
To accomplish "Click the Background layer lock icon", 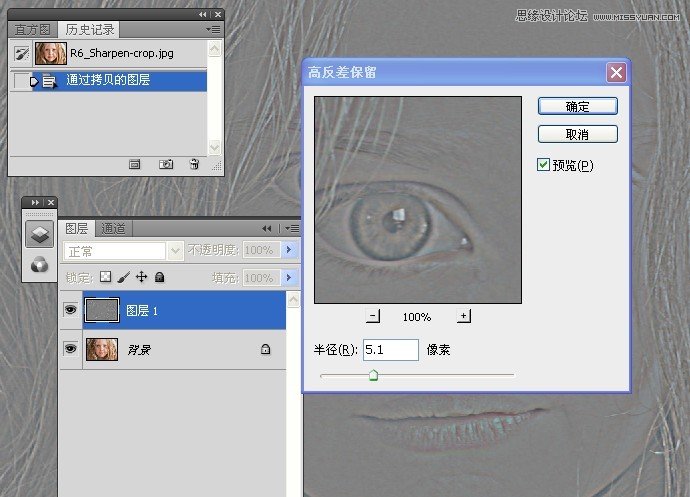I will [x=265, y=349].
